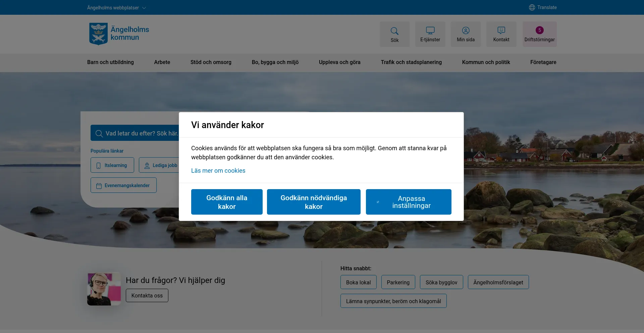
Task: Click the Ängelholms kommun coat of arms logo
Action: [98, 34]
